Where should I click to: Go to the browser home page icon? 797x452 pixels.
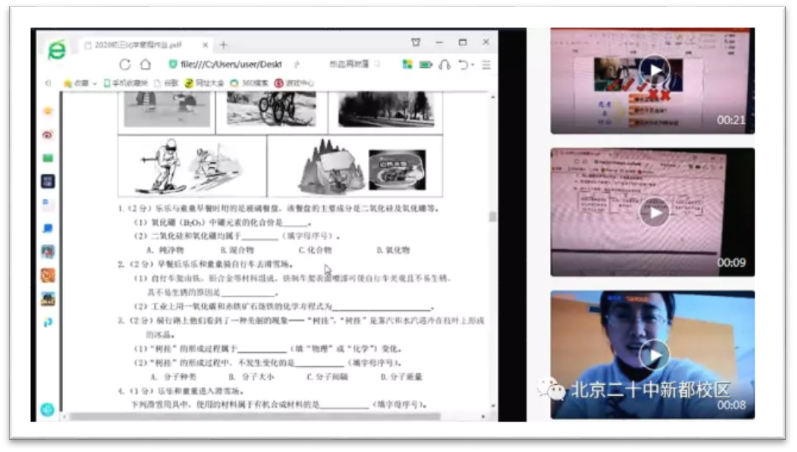146,64
